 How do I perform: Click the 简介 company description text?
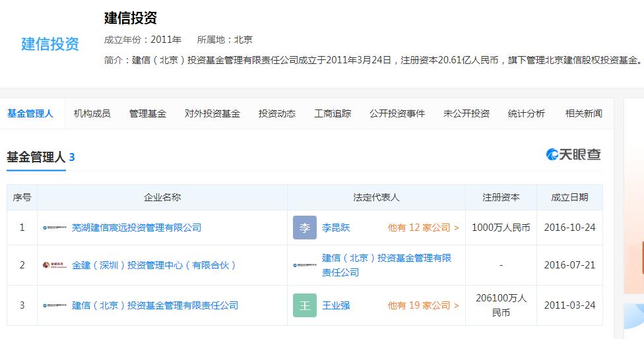[373, 60]
